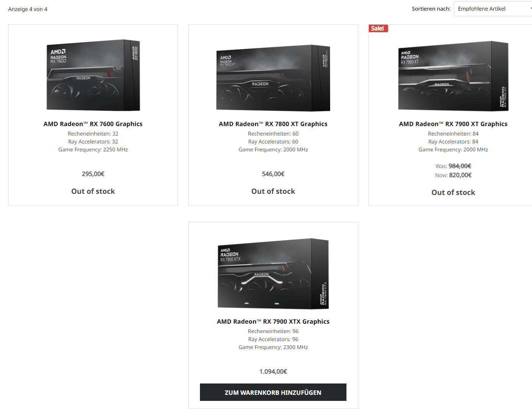532x413 pixels.
Task: Click Out of stock under RX 7800 XT
Action: [273, 191]
